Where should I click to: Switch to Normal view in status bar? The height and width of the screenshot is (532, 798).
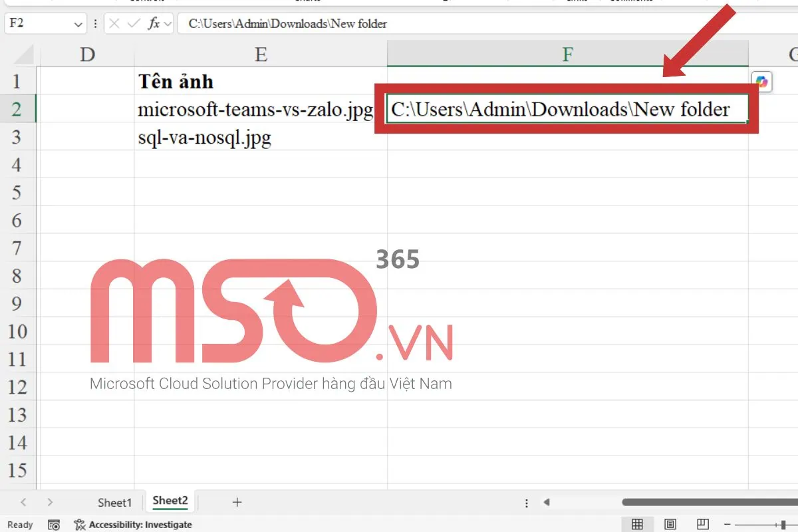[x=638, y=524]
